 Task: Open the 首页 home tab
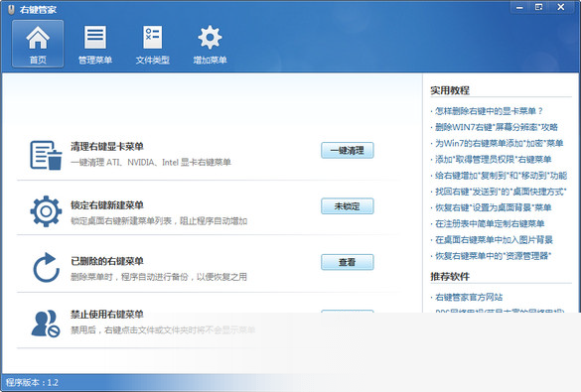(38, 44)
